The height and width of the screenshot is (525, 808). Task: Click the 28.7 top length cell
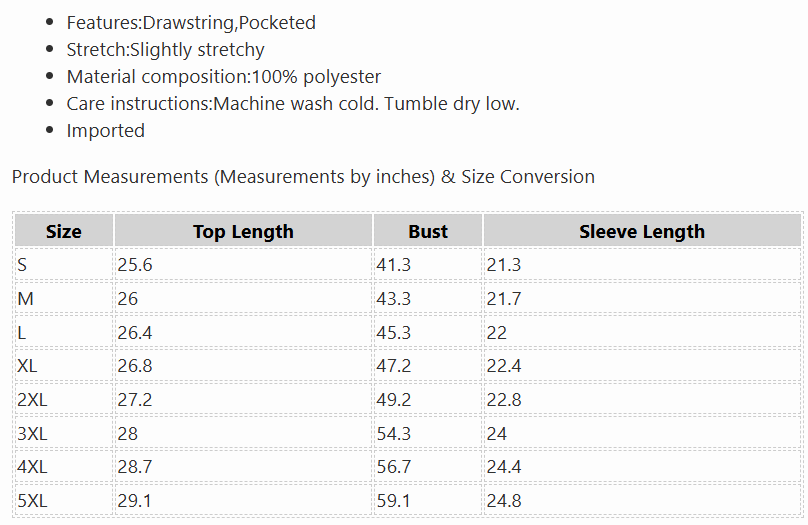tap(243, 467)
